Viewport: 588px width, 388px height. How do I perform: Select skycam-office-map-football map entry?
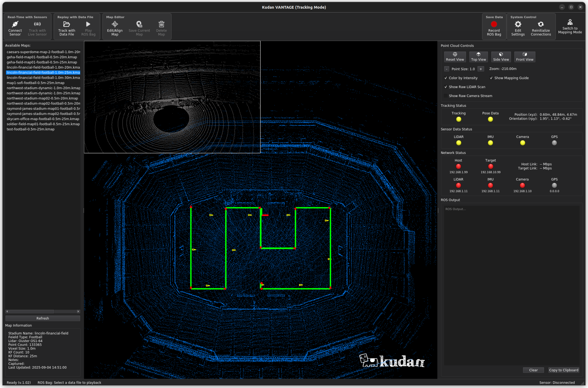43,119
